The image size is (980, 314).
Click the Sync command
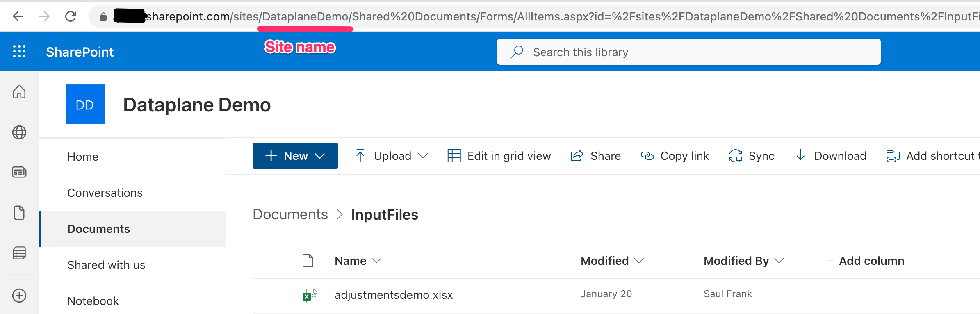click(x=752, y=156)
